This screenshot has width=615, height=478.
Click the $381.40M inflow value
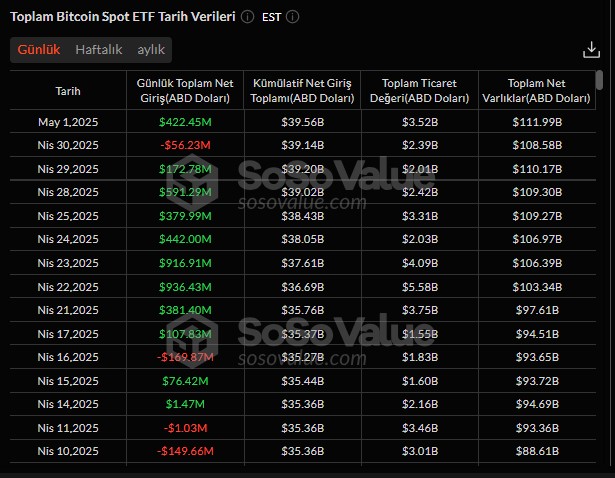[185, 310]
